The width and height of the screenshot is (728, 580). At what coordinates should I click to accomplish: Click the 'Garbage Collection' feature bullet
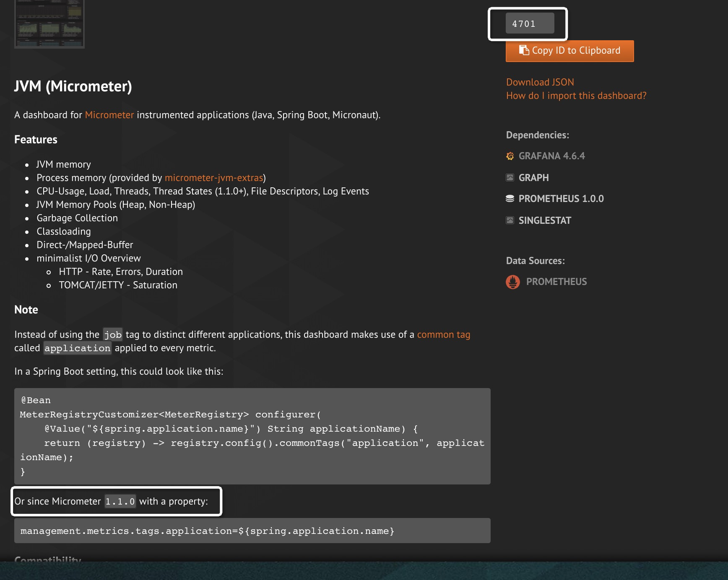[x=77, y=218]
